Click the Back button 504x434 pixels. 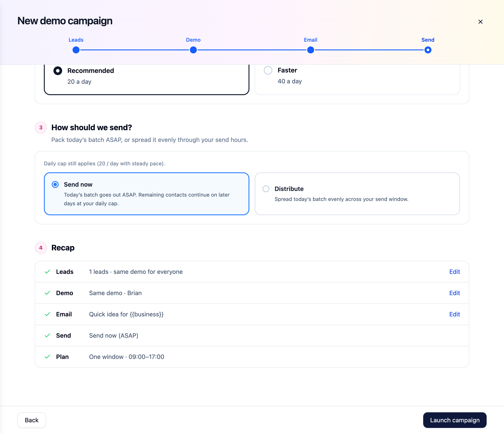tap(32, 420)
